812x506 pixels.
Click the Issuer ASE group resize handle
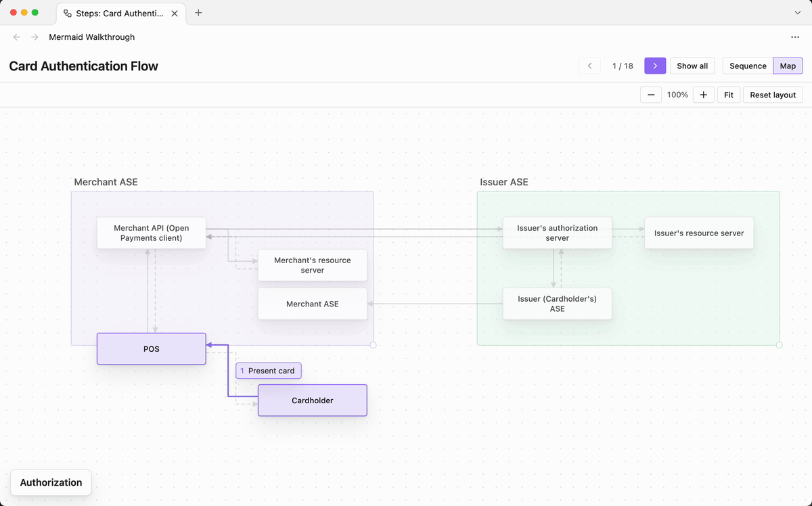point(779,345)
